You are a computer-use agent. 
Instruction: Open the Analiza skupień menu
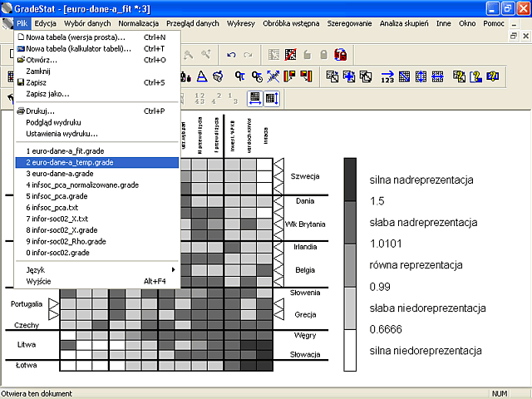coord(404,23)
